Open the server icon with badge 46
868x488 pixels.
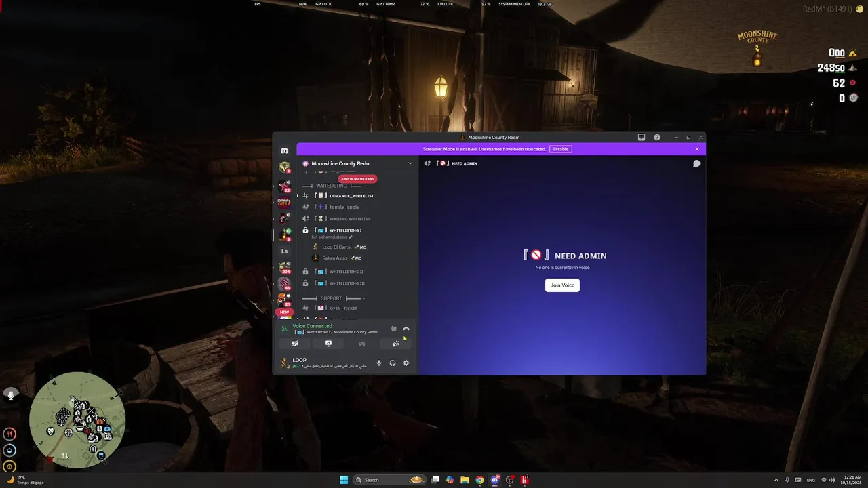[285, 283]
